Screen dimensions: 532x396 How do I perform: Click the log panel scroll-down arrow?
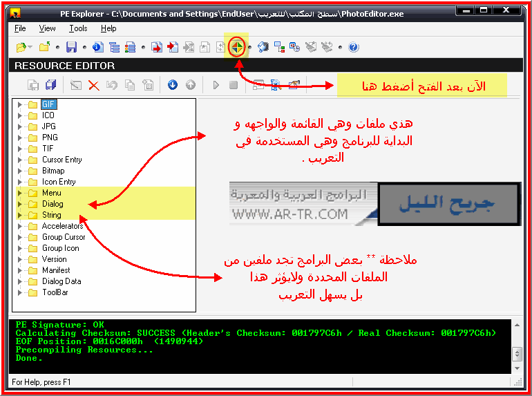[517, 368]
